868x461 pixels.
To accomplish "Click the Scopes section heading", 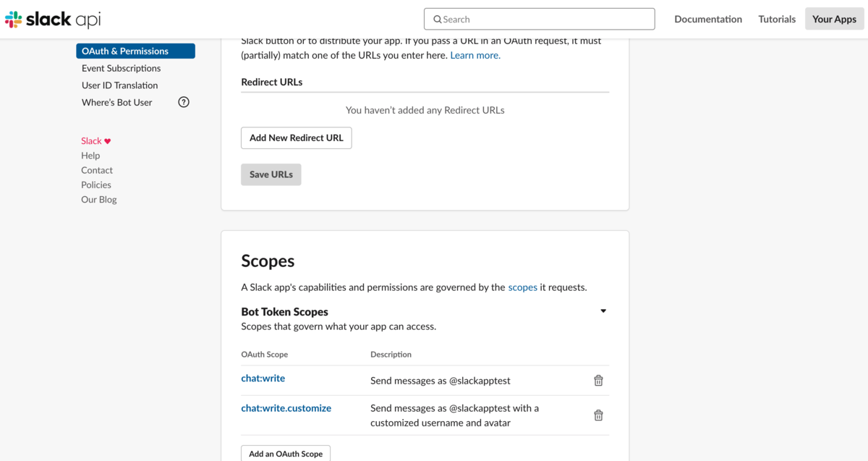I will [x=268, y=261].
